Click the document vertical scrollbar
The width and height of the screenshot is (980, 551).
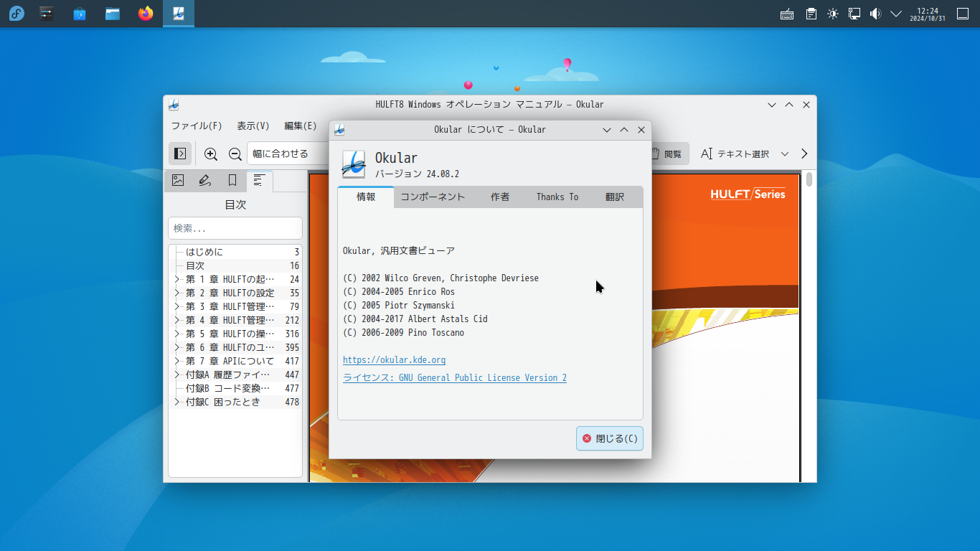(809, 326)
